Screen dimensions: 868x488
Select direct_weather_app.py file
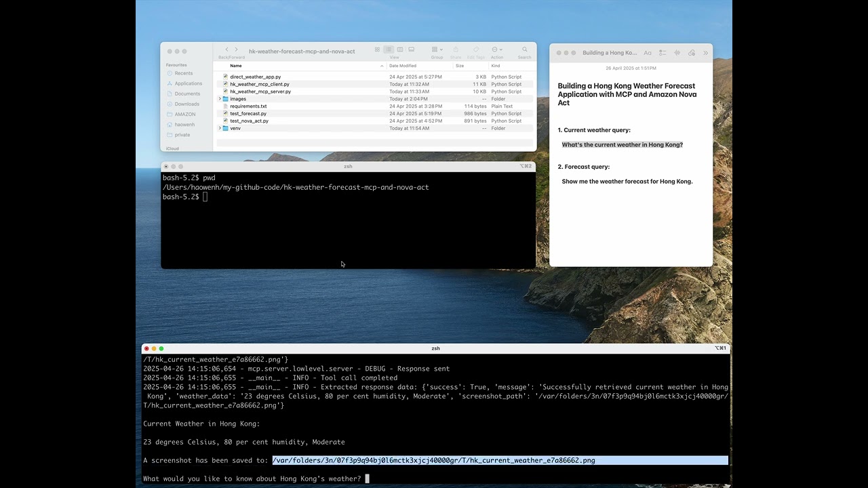pyautogui.click(x=255, y=77)
